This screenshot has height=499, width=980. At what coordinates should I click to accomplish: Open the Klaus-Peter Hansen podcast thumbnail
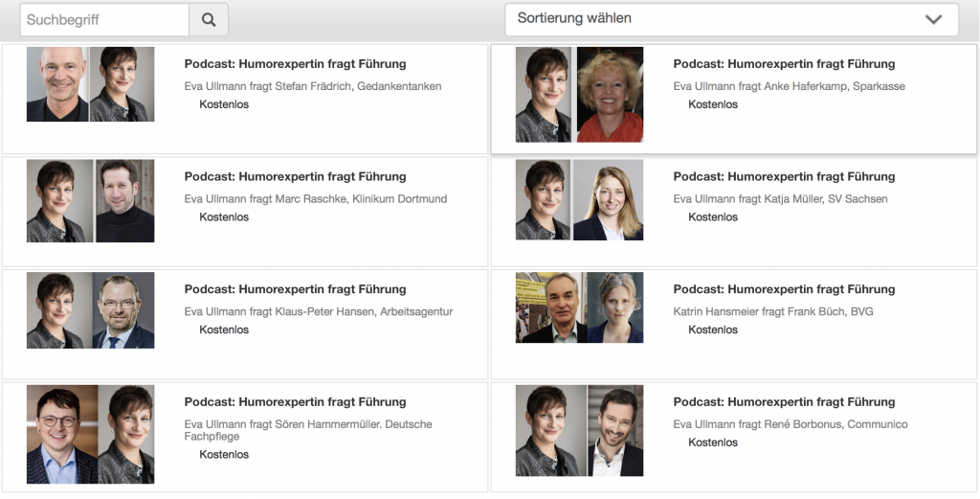click(90, 310)
